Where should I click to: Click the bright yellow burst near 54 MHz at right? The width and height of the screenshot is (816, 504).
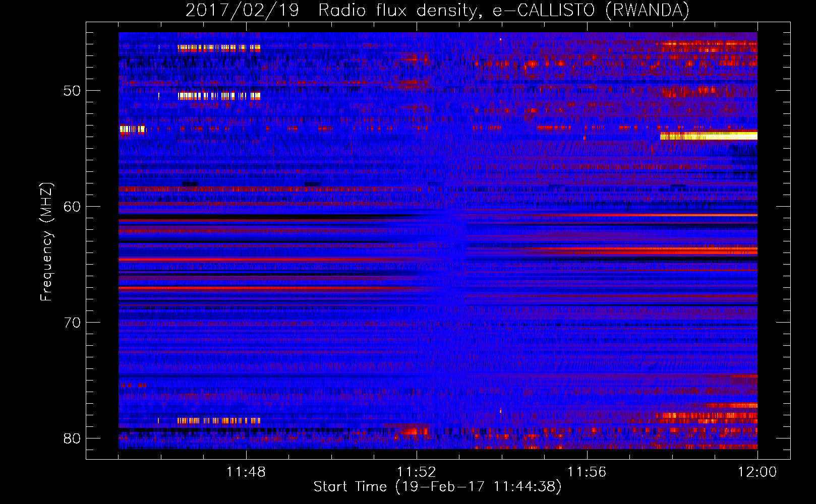click(709, 136)
